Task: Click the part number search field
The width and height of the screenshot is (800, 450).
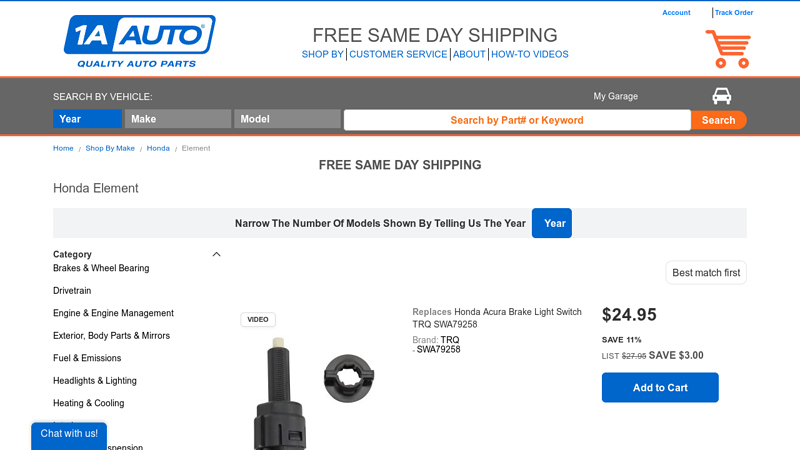Action: [517, 120]
